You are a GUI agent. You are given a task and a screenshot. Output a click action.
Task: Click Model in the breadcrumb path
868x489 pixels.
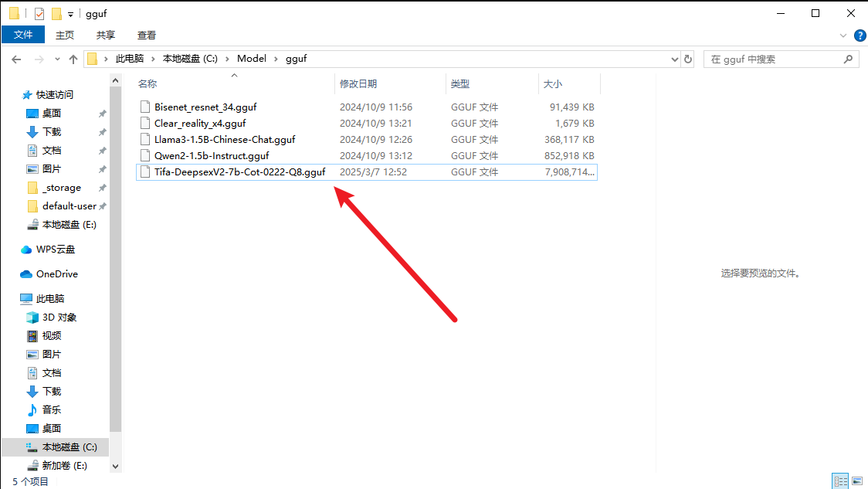(251, 59)
